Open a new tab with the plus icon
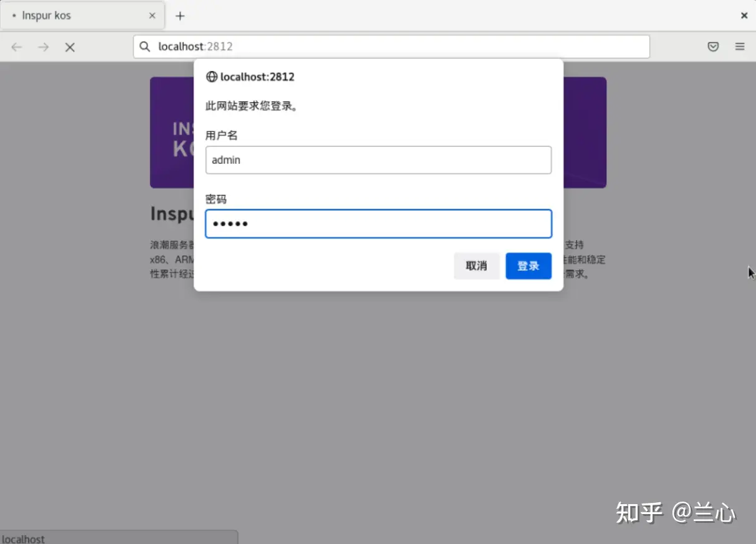The width and height of the screenshot is (756, 544). pyautogui.click(x=180, y=16)
